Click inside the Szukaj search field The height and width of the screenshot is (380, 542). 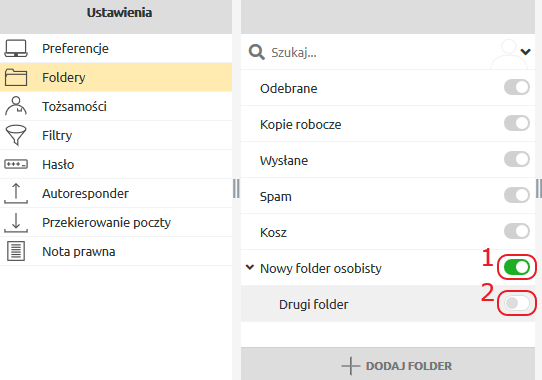pyautogui.click(x=380, y=53)
